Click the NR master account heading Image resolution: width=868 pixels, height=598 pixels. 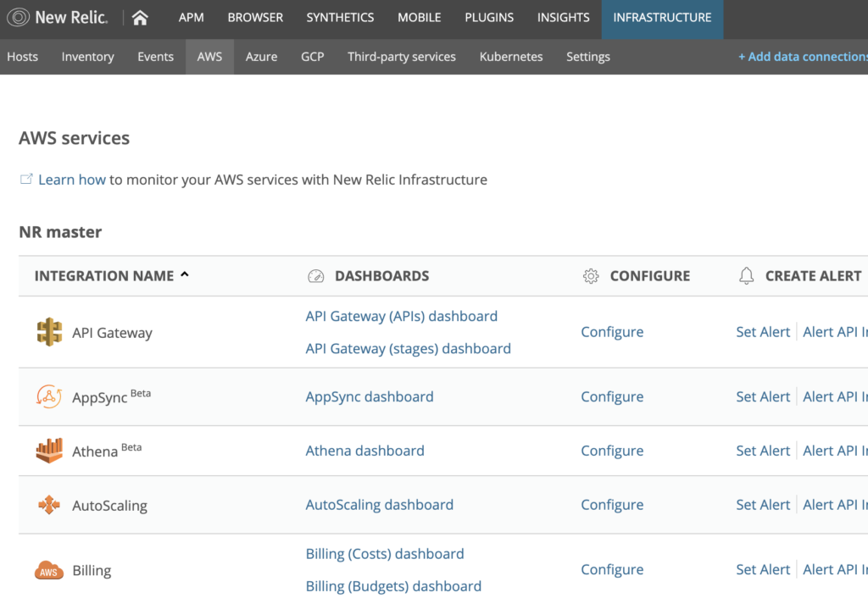click(60, 232)
